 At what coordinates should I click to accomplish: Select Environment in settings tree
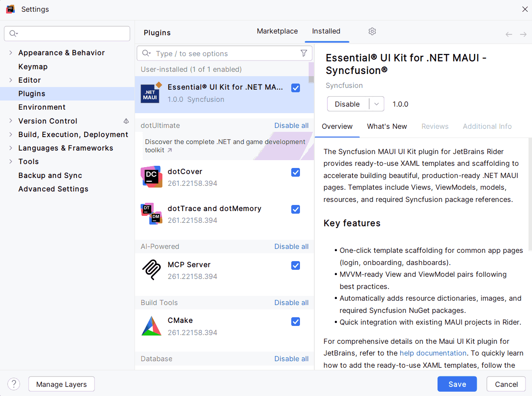42,107
